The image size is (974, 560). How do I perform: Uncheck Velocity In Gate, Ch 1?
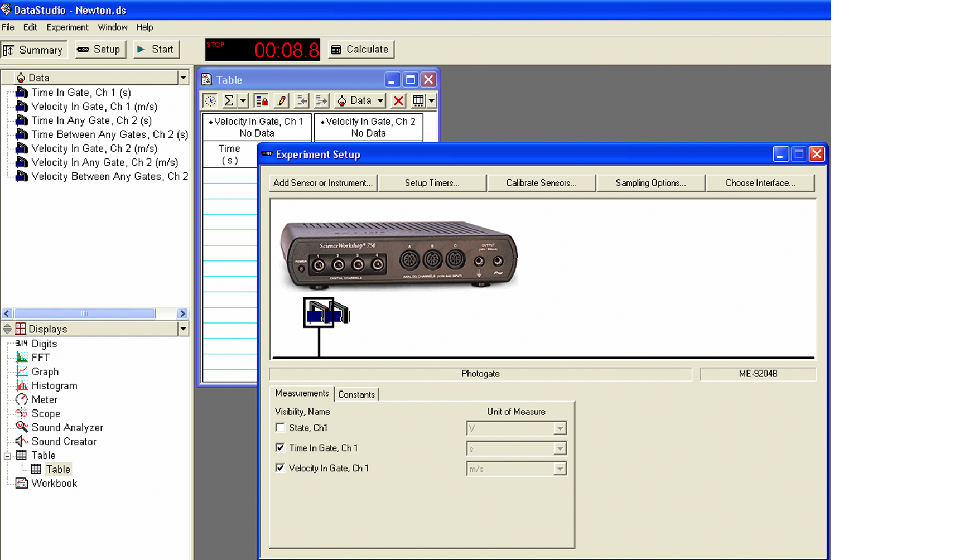tap(280, 468)
